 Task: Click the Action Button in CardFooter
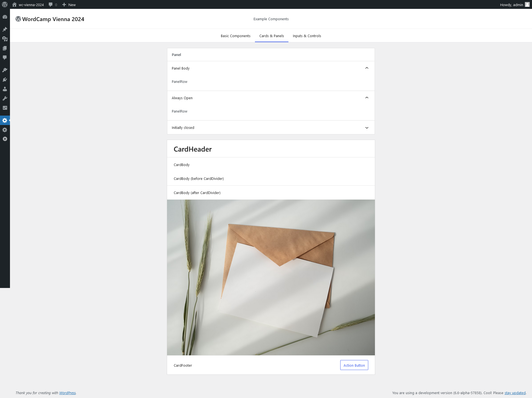coord(354,365)
